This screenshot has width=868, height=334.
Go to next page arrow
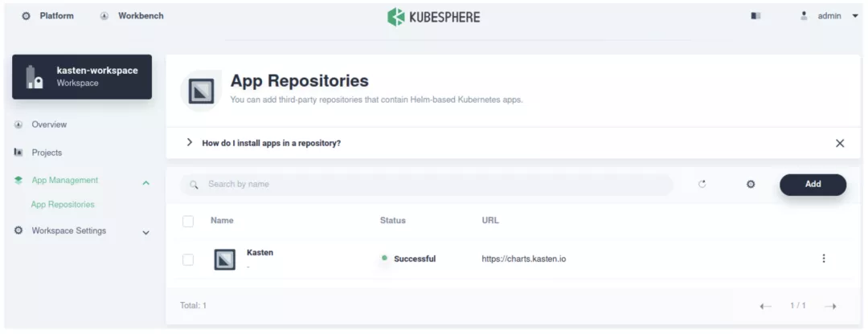click(830, 306)
